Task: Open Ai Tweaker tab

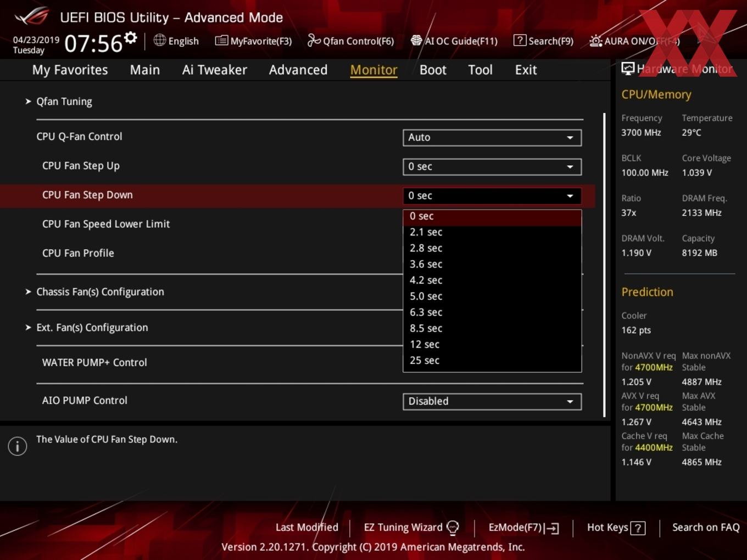Action: [215, 70]
